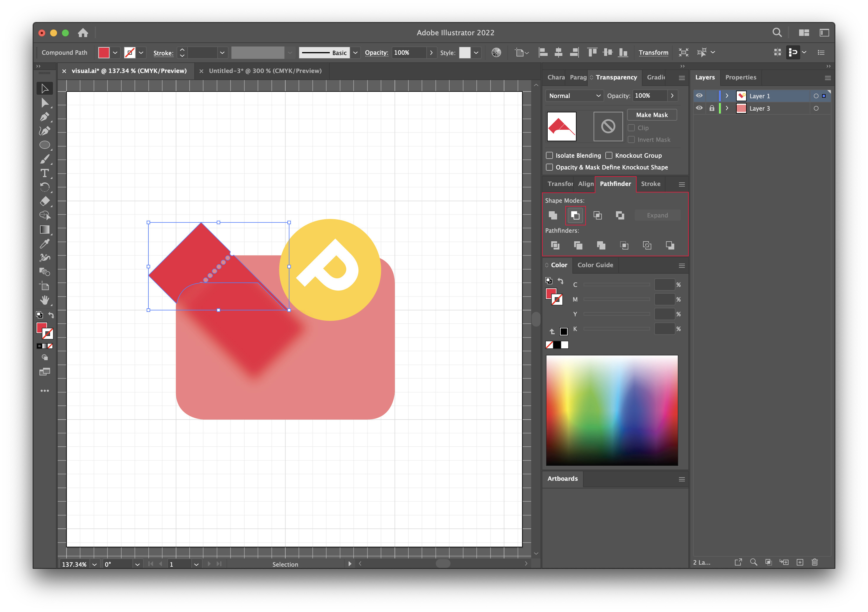Image resolution: width=868 pixels, height=612 pixels.
Task: Expand Layer 1 contents
Action: click(x=727, y=96)
